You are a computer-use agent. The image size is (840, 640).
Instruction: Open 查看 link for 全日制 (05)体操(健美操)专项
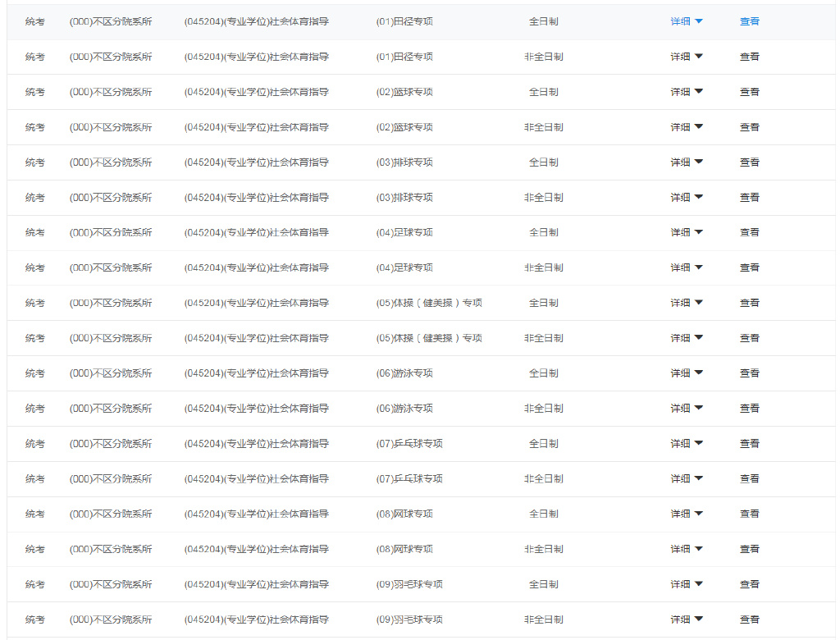(x=750, y=303)
